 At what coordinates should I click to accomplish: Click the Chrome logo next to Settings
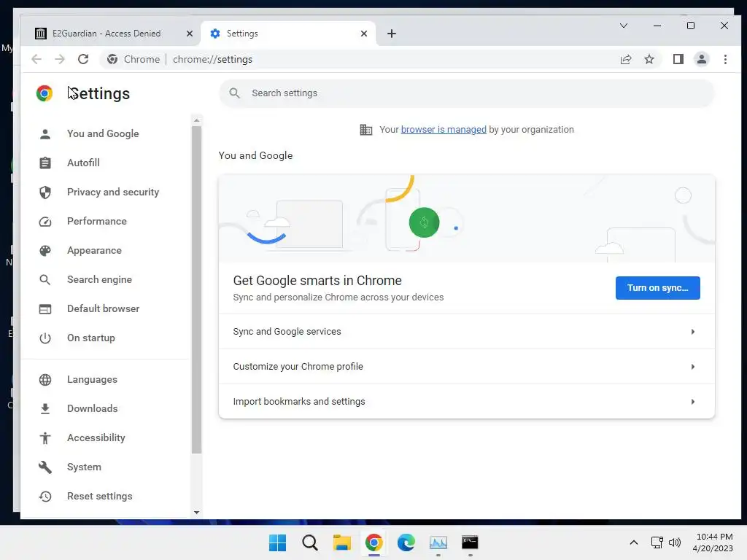click(44, 93)
